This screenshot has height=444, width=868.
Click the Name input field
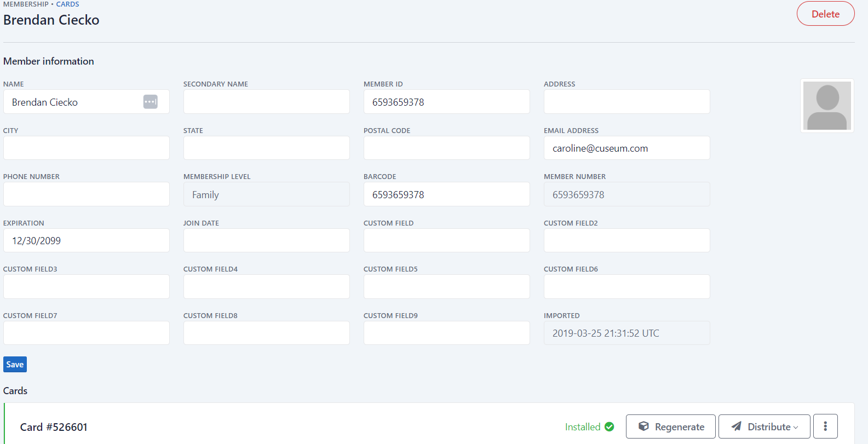86,102
